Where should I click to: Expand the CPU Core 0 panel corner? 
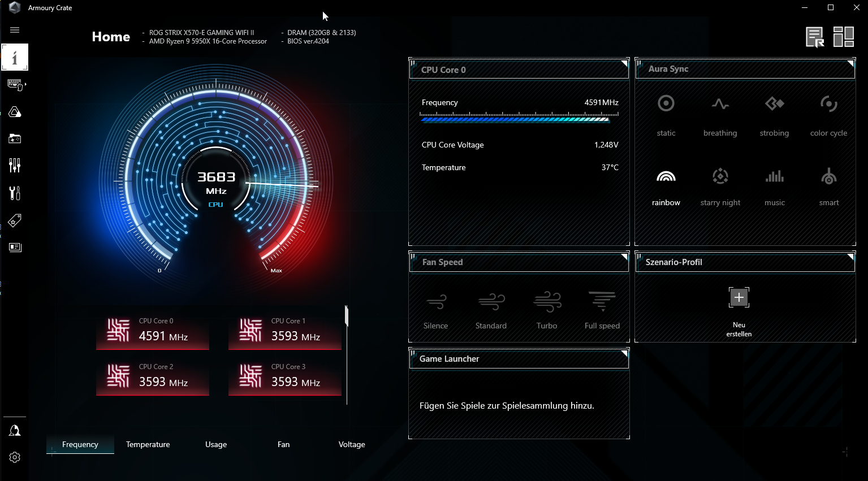click(x=625, y=63)
